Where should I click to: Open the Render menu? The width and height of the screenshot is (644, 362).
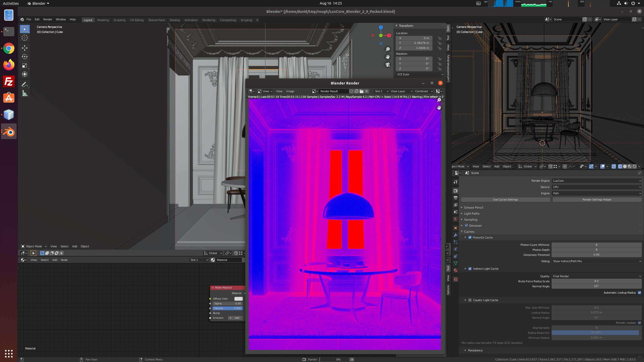pyautogui.click(x=48, y=19)
